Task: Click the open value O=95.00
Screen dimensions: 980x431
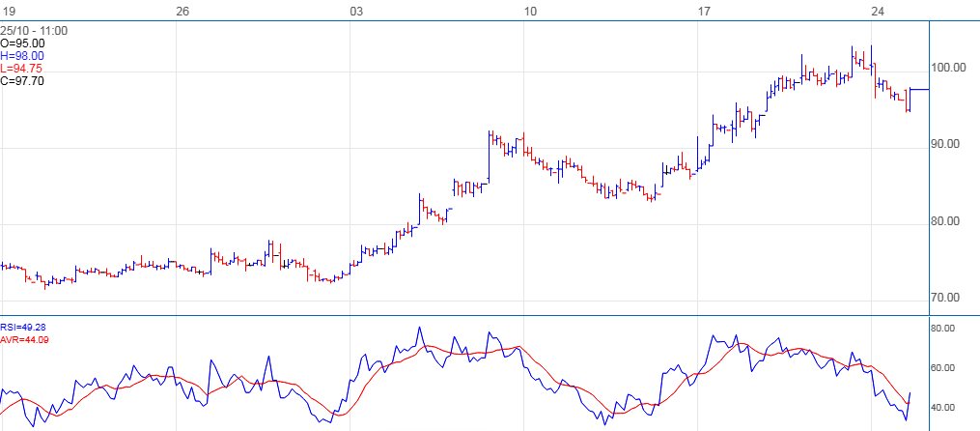Action: pos(22,43)
